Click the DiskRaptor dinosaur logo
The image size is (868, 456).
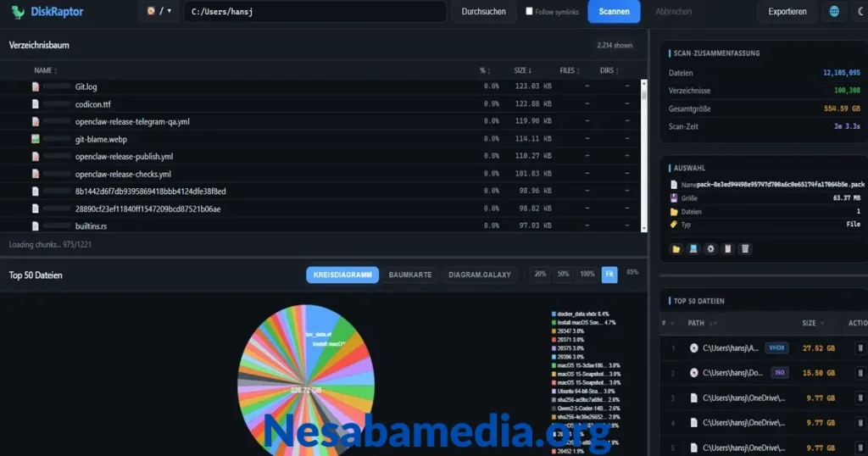pyautogui.click(x=18, y=12)
